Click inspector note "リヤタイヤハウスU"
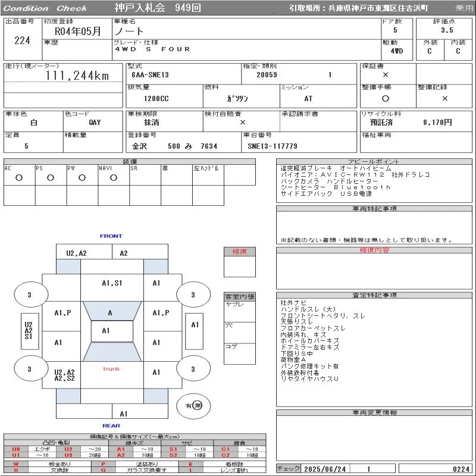 tap(309, 378)
